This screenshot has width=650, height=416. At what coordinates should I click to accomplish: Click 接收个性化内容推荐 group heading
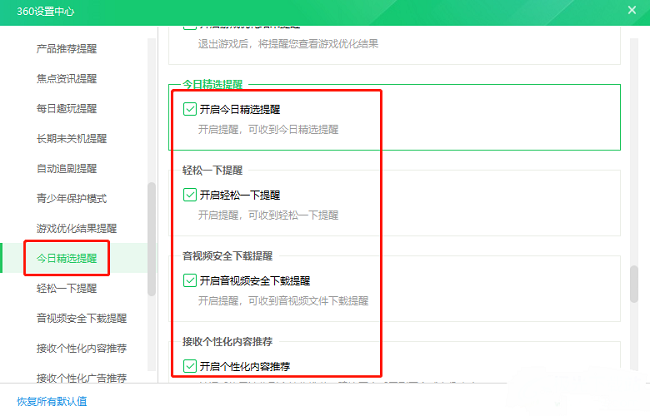point(228,342)
